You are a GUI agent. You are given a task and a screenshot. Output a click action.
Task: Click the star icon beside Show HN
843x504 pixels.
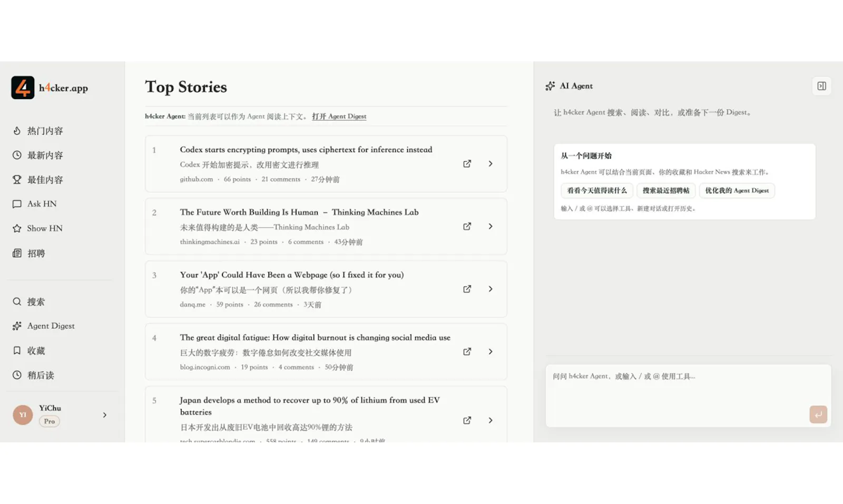click(x=17, y=229)
